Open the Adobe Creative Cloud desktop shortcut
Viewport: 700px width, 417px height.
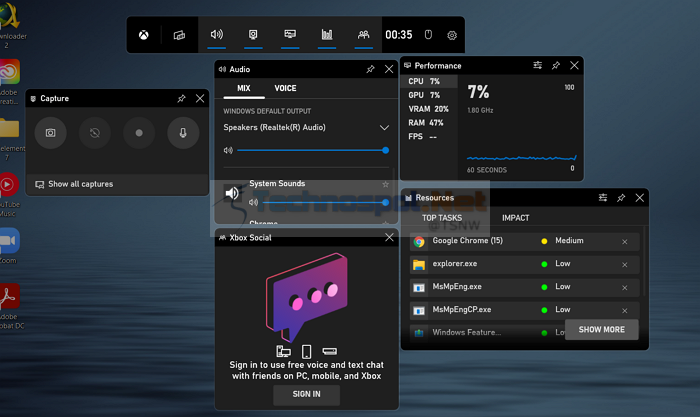click(x=9, y=82)
